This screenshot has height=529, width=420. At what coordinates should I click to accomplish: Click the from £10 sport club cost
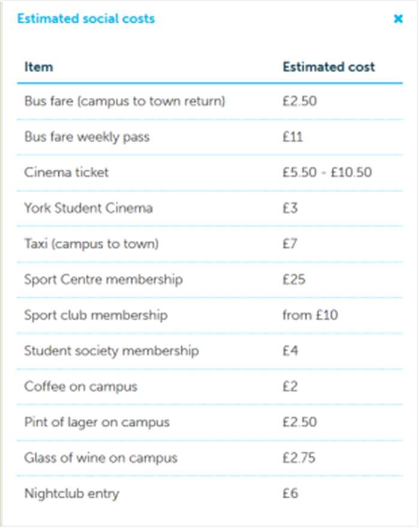pyautogui.click(x=310, y=315)
